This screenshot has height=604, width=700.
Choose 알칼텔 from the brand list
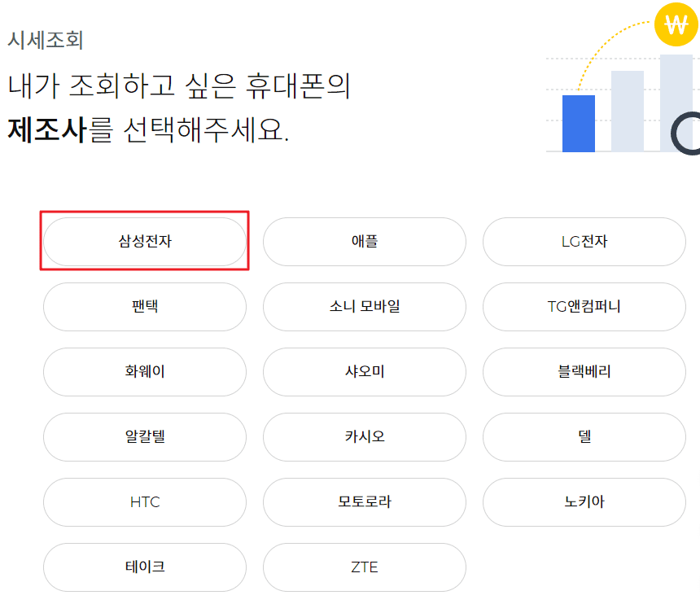[x=144, y=437]
